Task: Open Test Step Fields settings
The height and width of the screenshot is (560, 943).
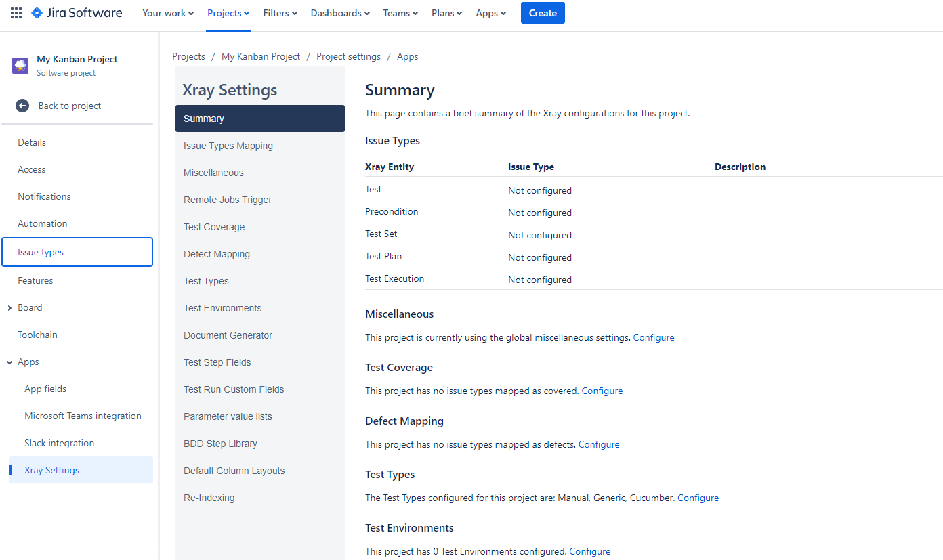Action: pyautogui.click(x=260, y=362)
